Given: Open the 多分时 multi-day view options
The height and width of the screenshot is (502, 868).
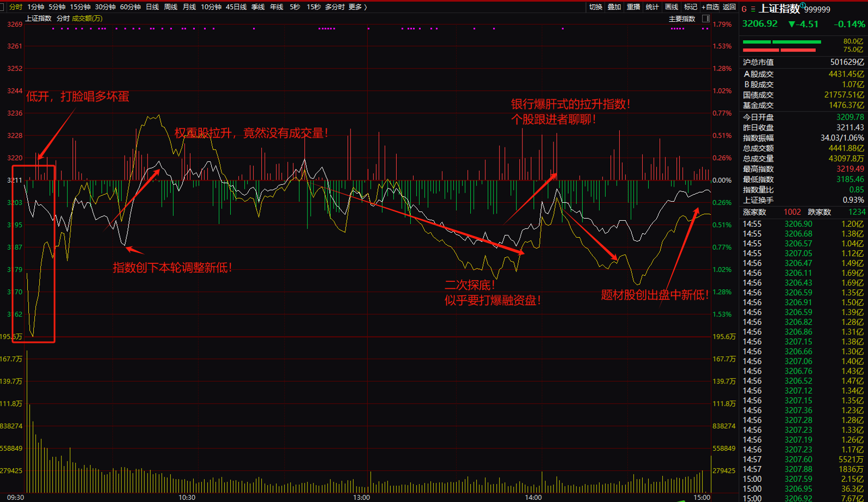Looking at the screenshot, I should (x=335, y=7).
